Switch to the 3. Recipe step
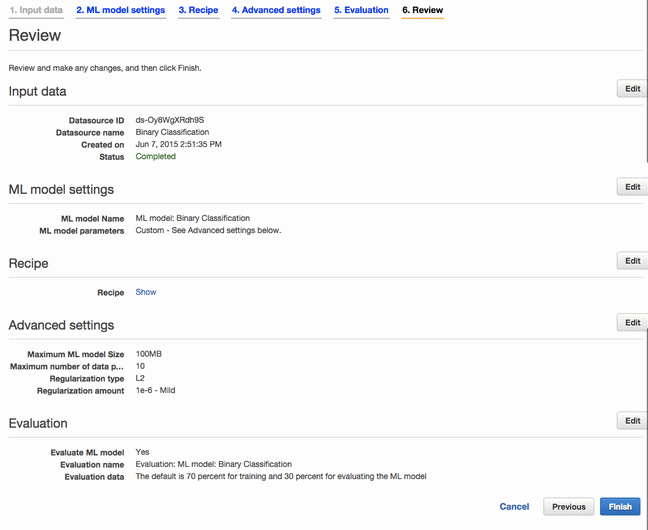 pyautogui.click(x=198, y=10)
